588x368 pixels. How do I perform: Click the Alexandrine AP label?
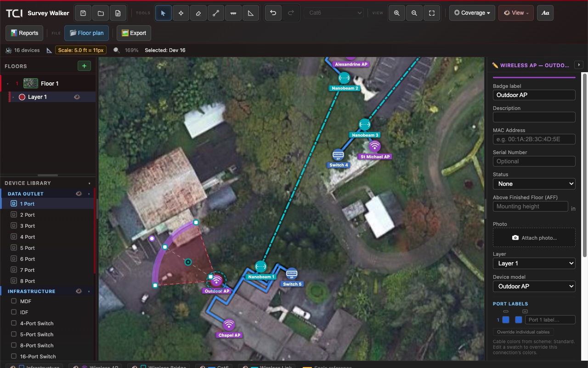(x=351, y=64)
